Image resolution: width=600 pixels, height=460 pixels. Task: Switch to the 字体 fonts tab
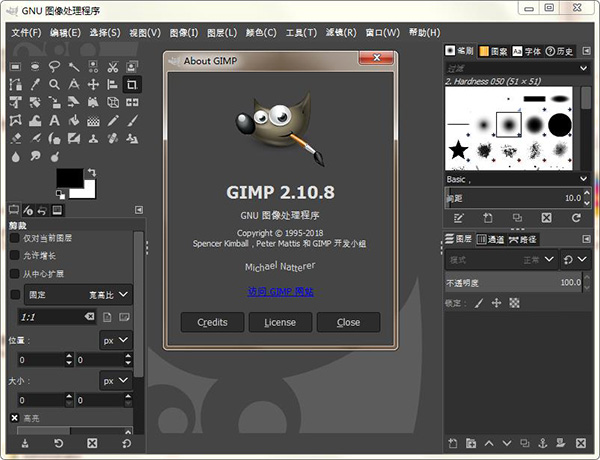point(527,51)
